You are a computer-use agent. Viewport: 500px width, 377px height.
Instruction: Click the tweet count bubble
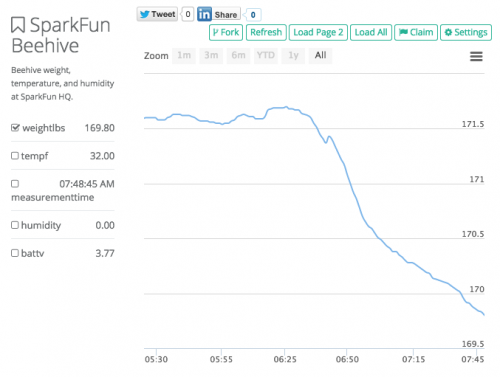(188, 14)
